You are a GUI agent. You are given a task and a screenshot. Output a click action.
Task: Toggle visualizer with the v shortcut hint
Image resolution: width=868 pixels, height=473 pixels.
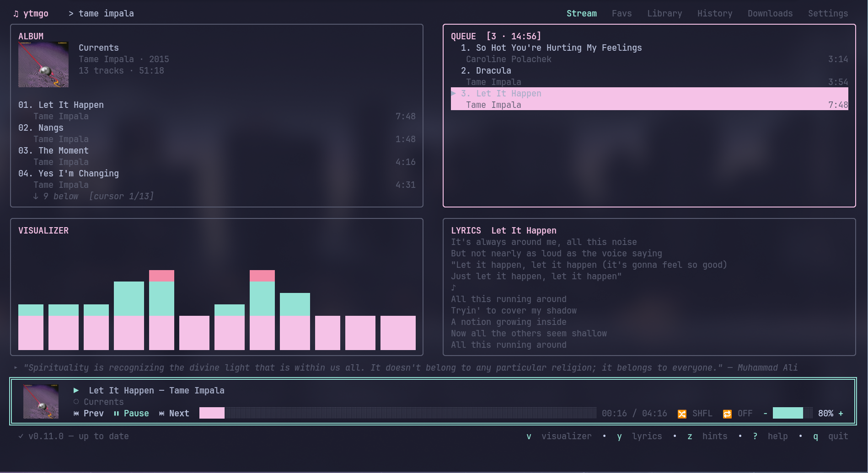tap(529, 436)
